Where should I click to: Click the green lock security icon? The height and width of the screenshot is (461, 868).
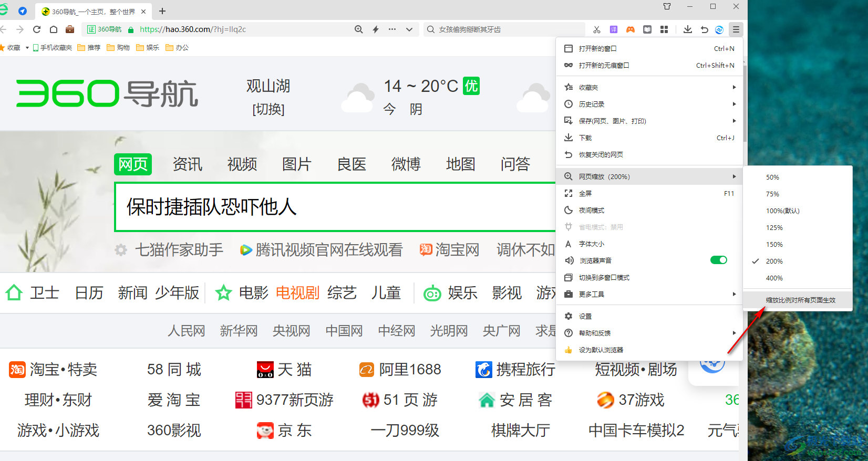[x=131, y=30]
